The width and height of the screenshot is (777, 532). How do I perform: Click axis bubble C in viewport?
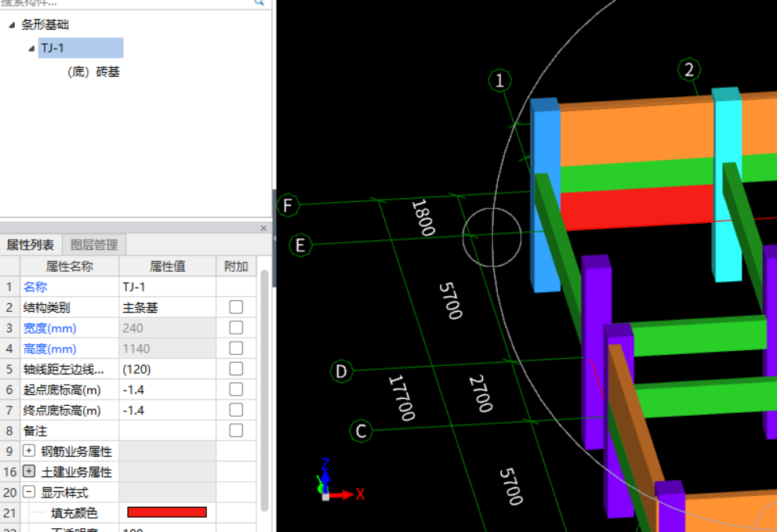click(x=361, y=431)
